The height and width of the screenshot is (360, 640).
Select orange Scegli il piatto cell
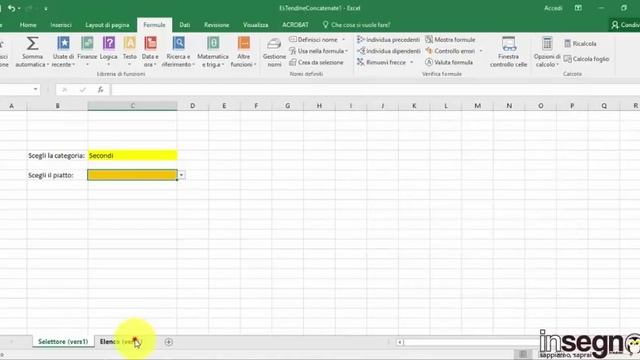[132, 175]
